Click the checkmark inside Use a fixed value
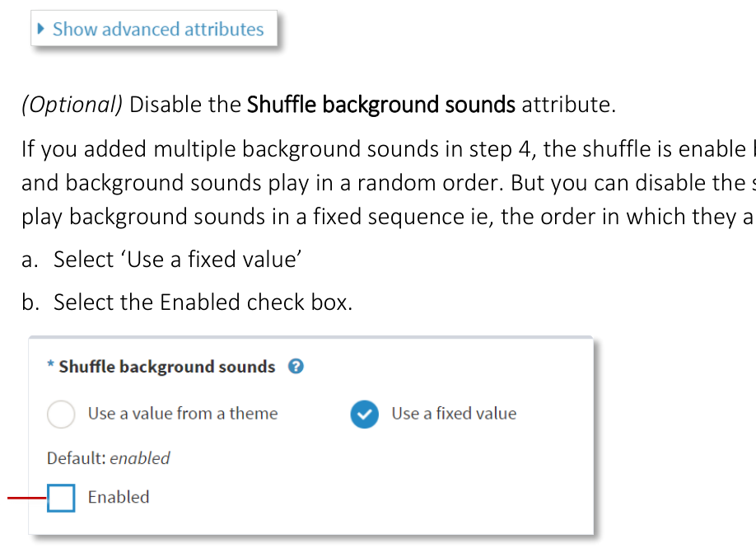This screenshot has height=553, width=756. click(364, 415)
